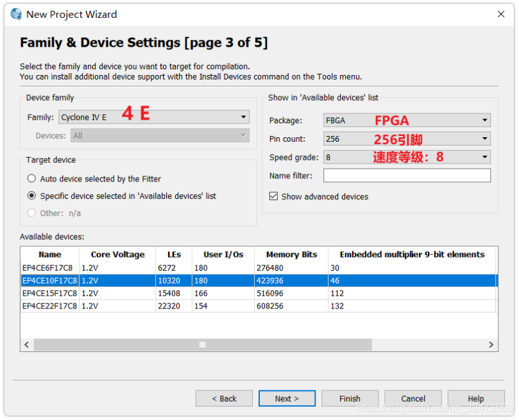Click User I/Os value 166
The height and width of the screenshot is (420, 519).
click(x=201, y=293)
